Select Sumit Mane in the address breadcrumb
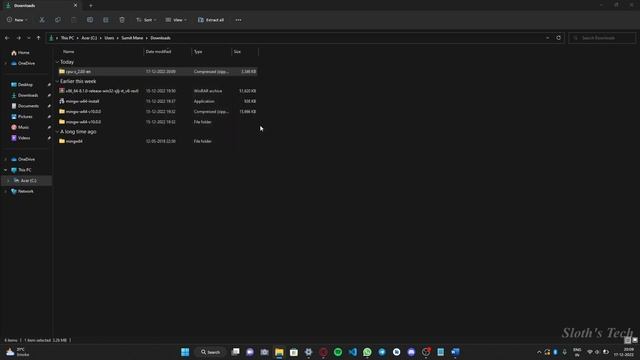640x360 pixels. click(132, 38)
